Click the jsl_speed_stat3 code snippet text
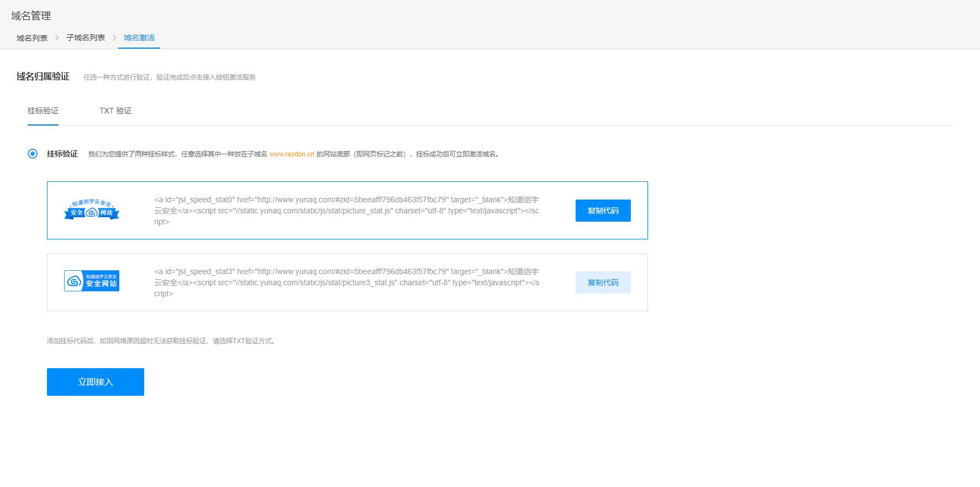 coord(347,282)
